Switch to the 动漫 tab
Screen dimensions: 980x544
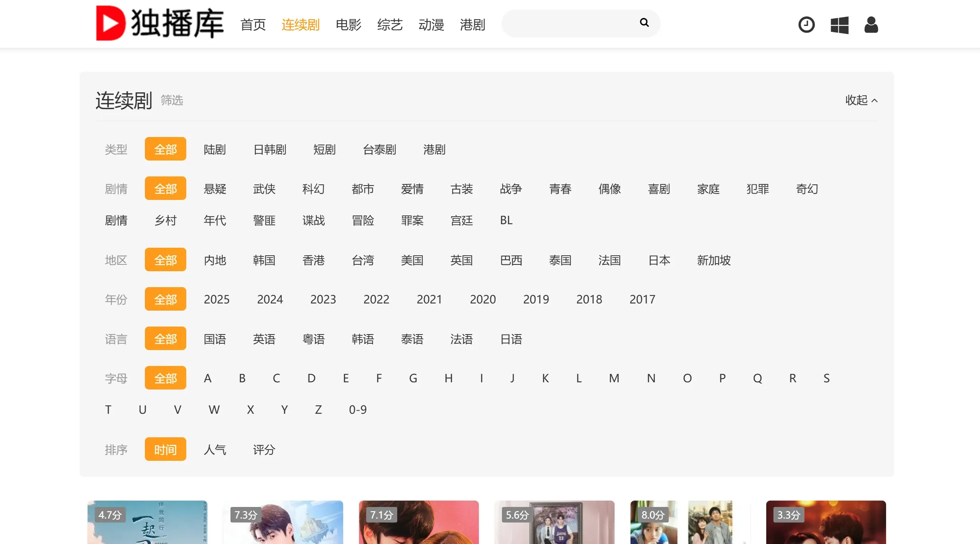431,25
